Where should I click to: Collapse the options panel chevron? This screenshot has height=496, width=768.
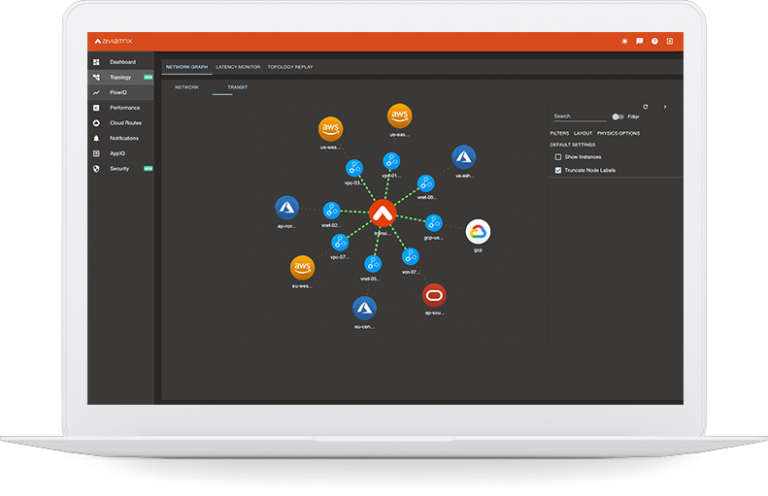[x=665, y=107]
